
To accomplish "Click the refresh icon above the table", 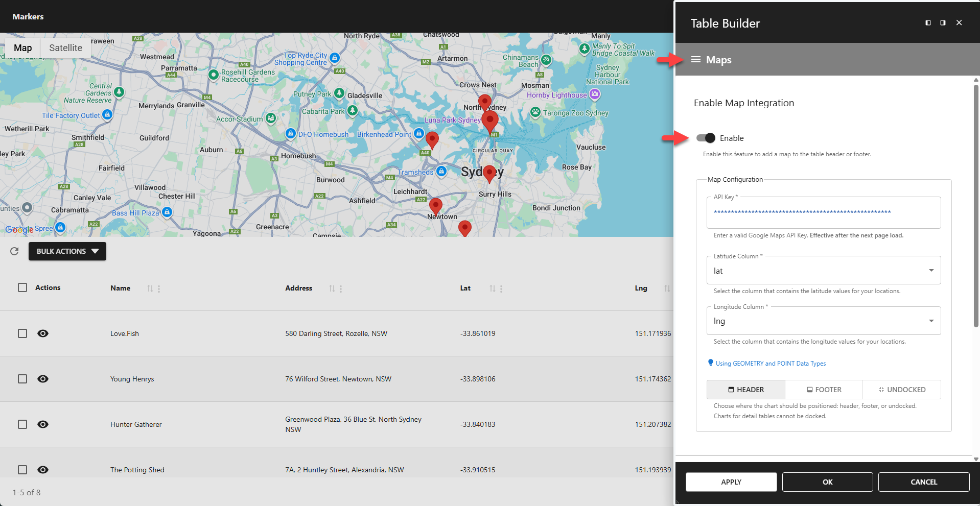I will point(14,251).
